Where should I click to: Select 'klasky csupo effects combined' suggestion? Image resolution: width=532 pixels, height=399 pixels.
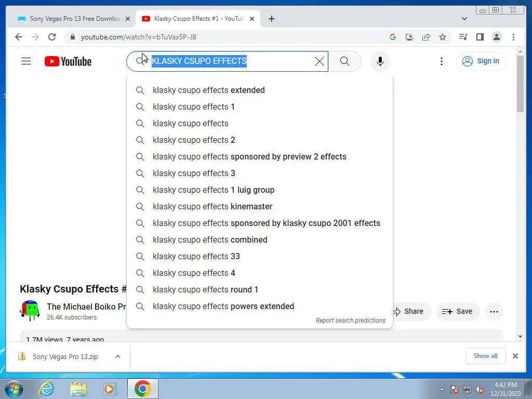(260, 240)
